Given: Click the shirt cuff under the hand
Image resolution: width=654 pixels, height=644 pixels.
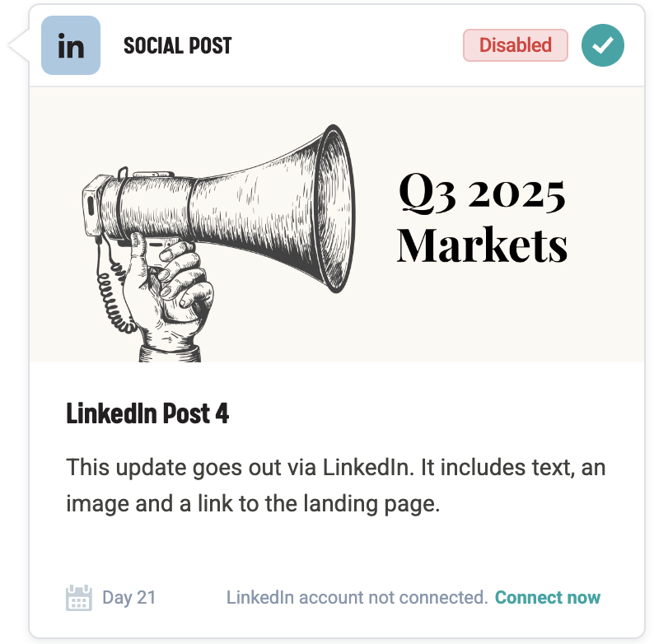Looking at the screenshot, I should [171, 352].
